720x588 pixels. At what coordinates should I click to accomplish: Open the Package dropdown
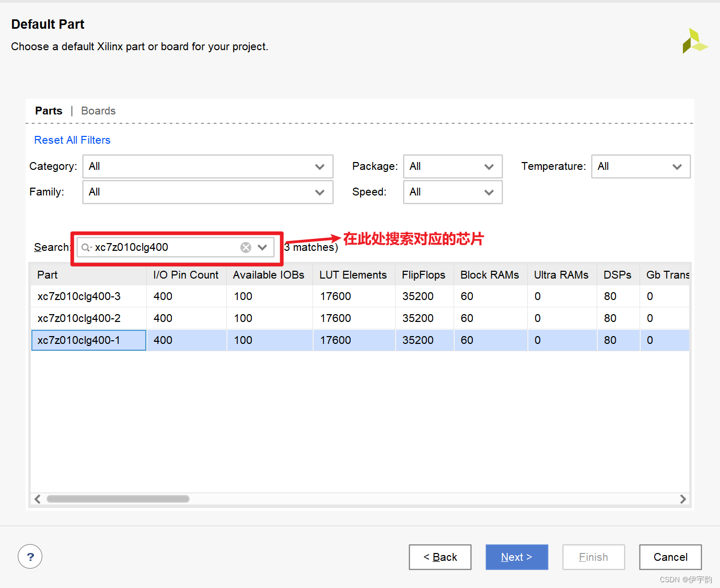pyautogui.click(x=453, y=166)
